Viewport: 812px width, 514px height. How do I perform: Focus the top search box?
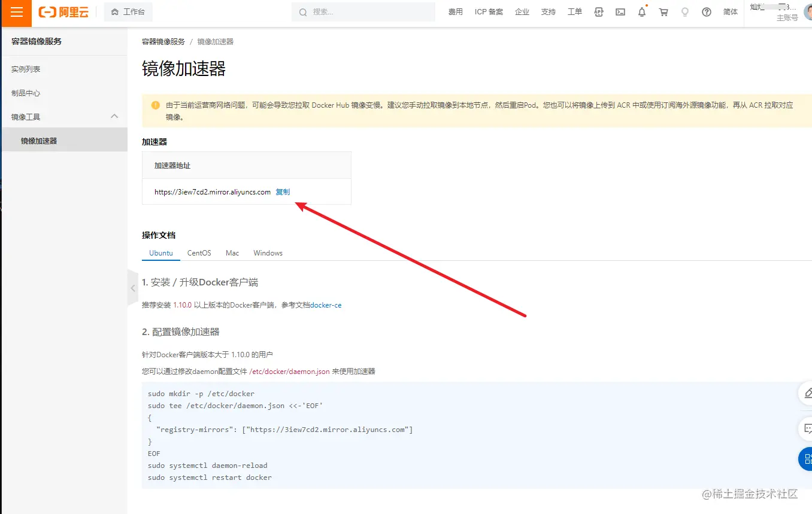pos(363,12)
